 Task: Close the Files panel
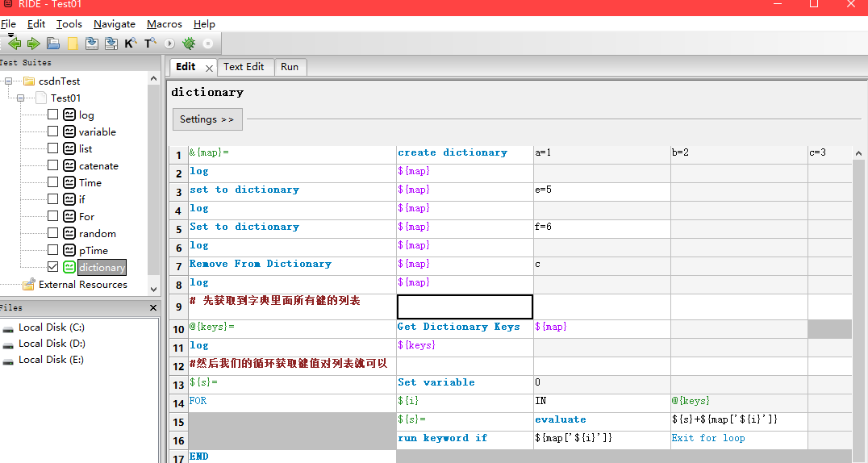[x=153, y=307]
